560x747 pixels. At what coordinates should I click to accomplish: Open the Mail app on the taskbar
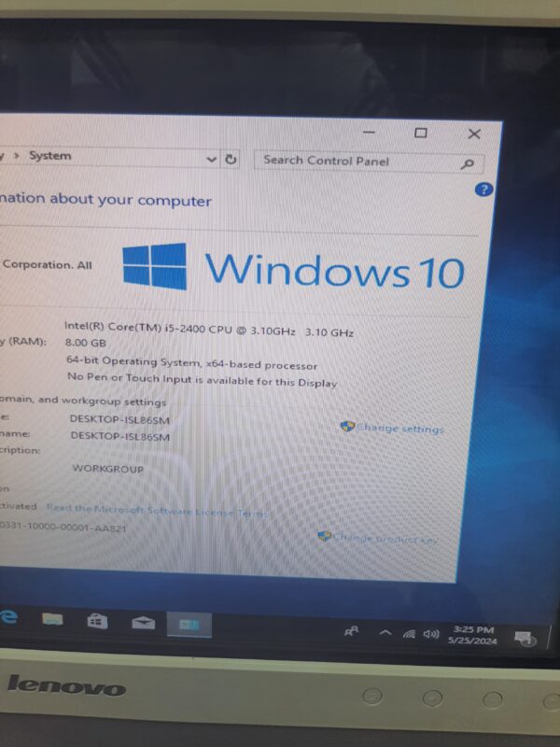pos(143,623)
